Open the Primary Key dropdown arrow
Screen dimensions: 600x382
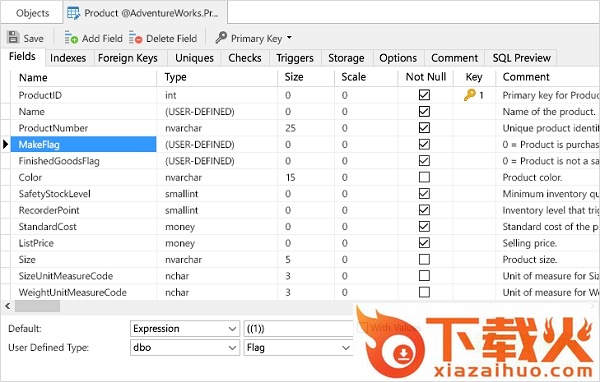click(x=289, y=38)
